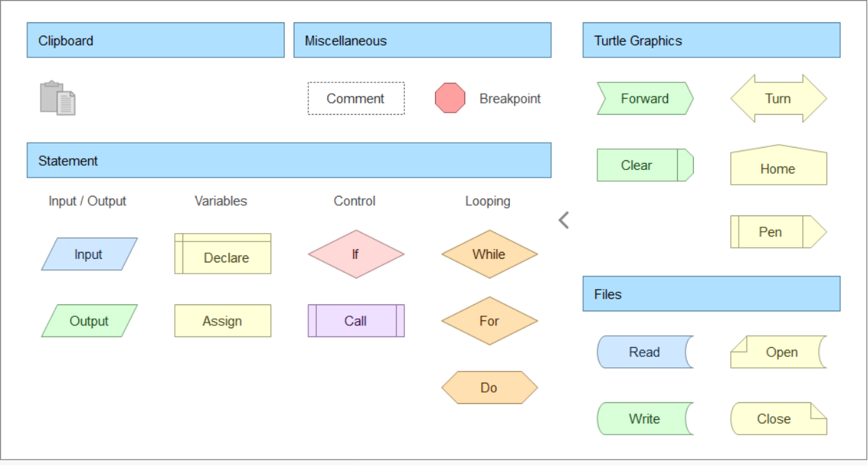Insert a Declare statement shape
Image resolution: width=868 pixels, height=466 pixels.
pos(222,253)
